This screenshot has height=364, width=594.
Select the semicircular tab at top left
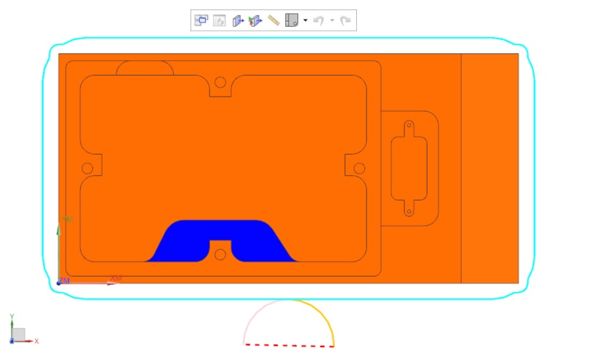145,68
